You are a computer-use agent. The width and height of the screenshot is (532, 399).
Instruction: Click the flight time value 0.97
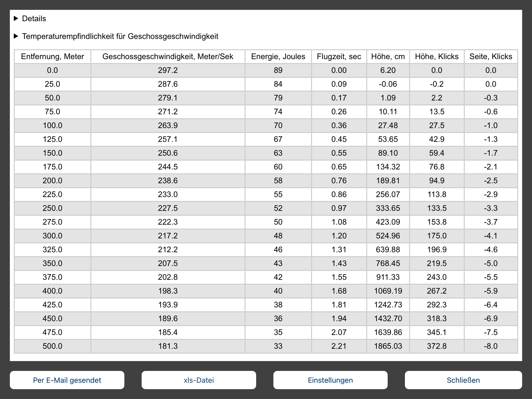[x=339, y=208]
